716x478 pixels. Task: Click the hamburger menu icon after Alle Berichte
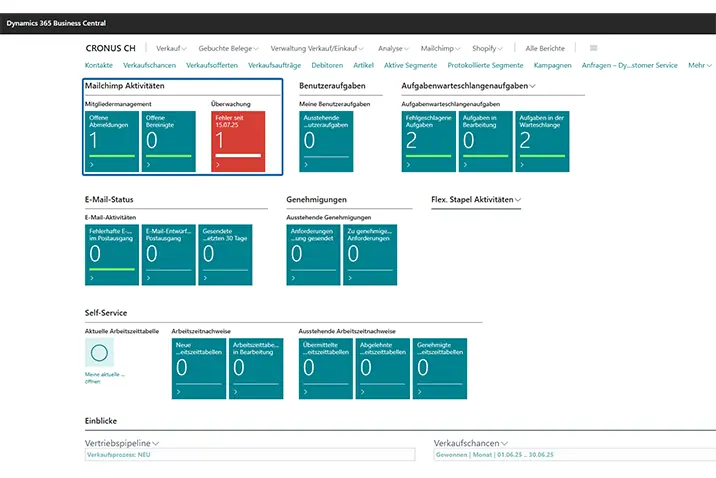593,48
